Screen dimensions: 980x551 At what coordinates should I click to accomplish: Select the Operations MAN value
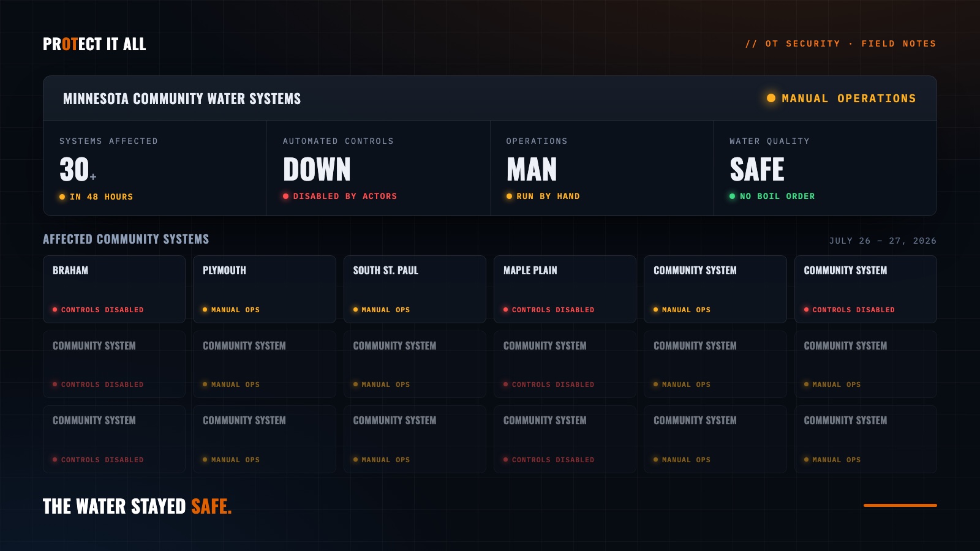[x=532, y=170]
